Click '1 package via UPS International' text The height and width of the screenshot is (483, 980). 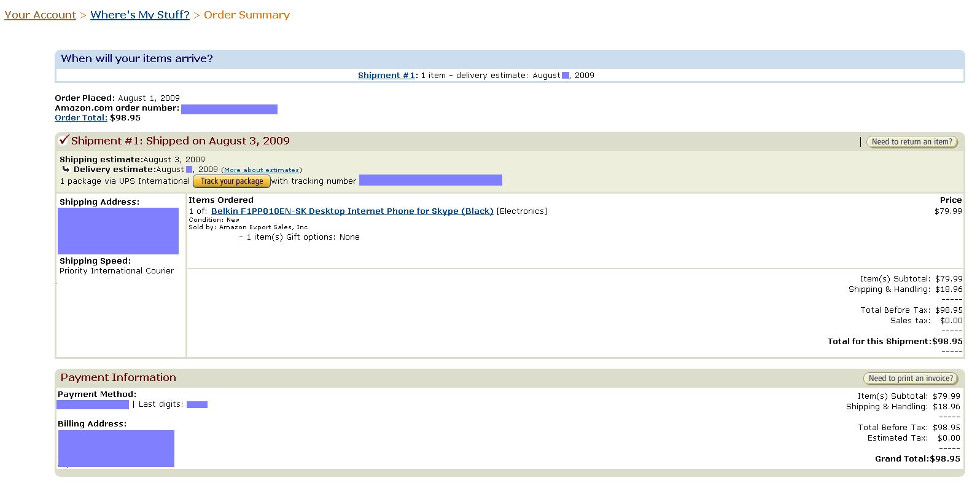coord(125,181)
